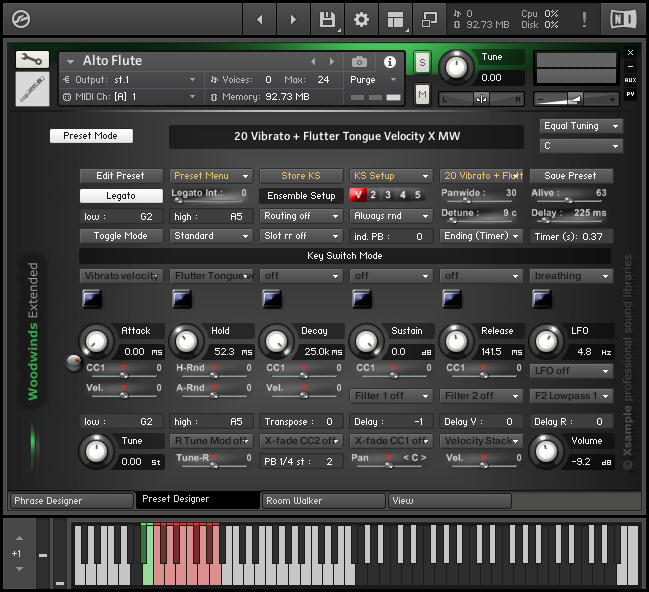Adjust the Release knob
This screenshot has width=649, height=592.
456,342
